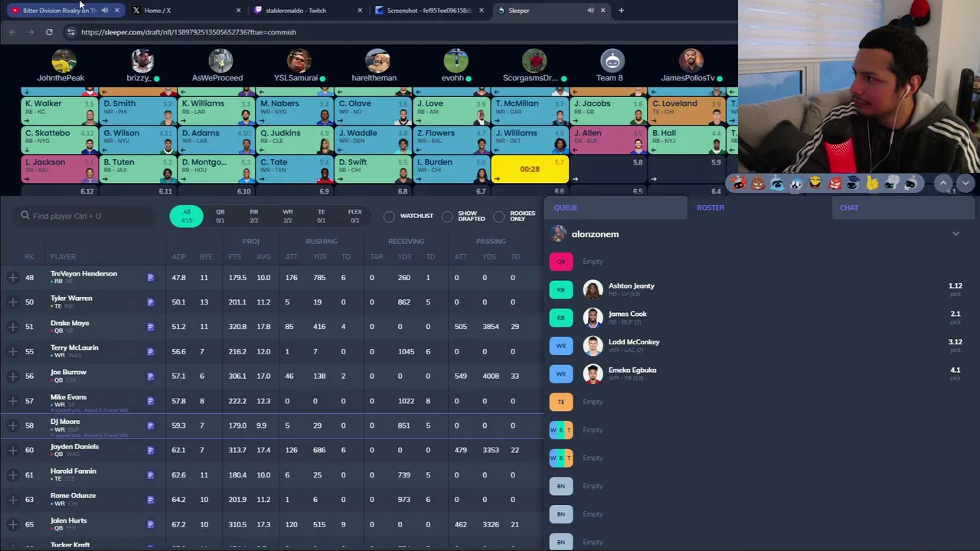The width and height of the screenshot is (980, 551).
Task: Click the notes icon for Joe Burrow
Action: [151, 376]
